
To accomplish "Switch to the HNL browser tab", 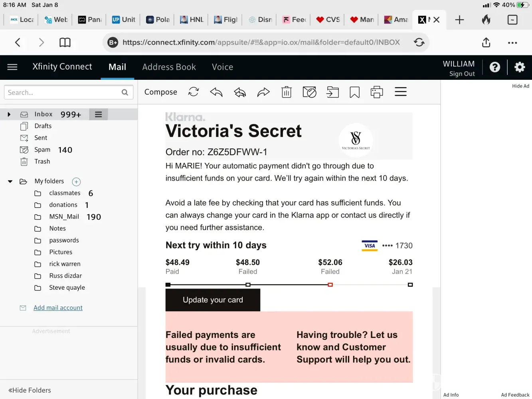I will [x=192, y=20].
